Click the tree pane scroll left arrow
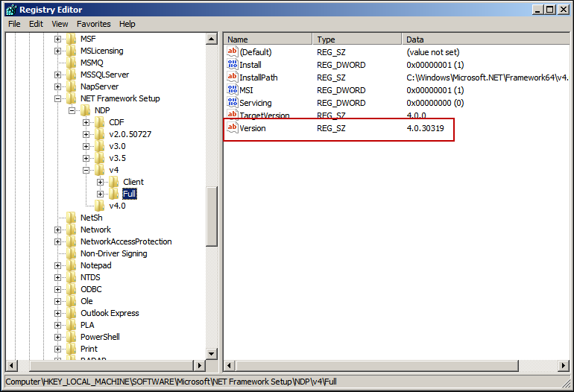Screen dimensions: 574x392 click(11, 365)
